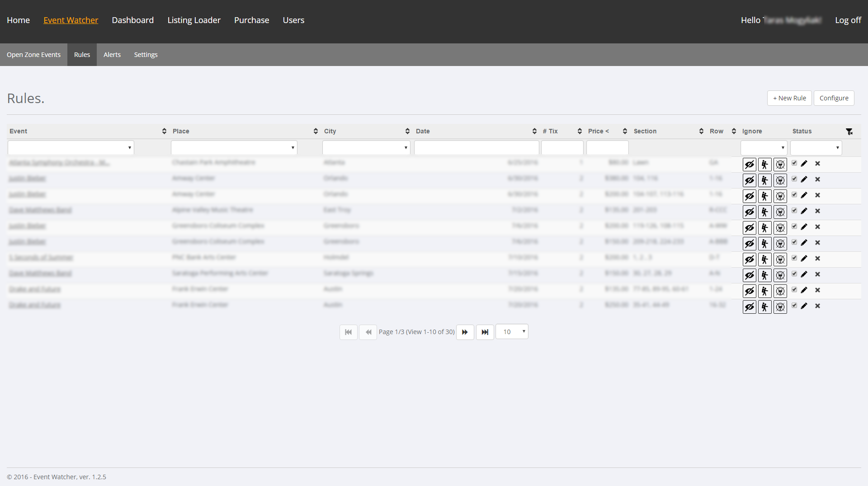
Task: Open the page size dropdown showing 10
Action: pyautogui.click(x=512, y=331)
